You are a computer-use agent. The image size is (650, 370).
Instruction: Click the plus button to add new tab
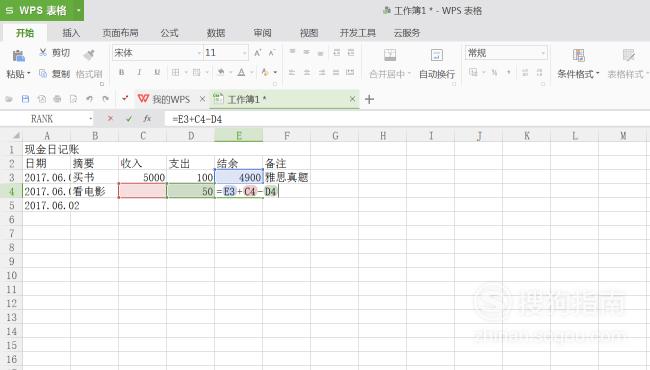pyautogui.click(x=369, y=99)
